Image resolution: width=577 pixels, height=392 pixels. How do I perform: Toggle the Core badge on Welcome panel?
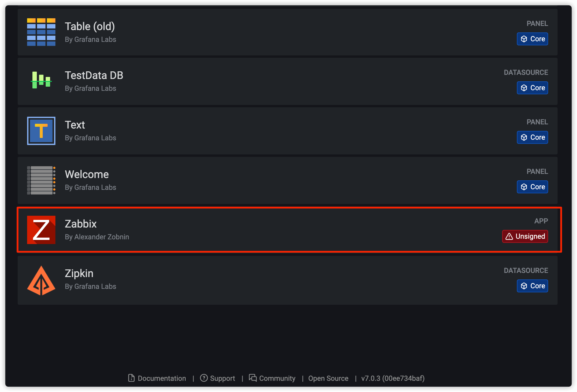[x=532, y=187]
